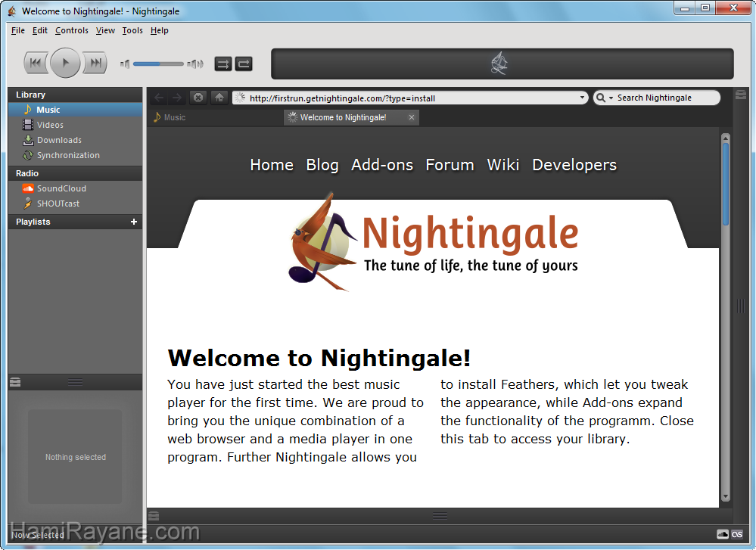The width and height of the screenshot is (756, 550).
Task: Open SoundCloud radio
Action: tap(75, 188)
